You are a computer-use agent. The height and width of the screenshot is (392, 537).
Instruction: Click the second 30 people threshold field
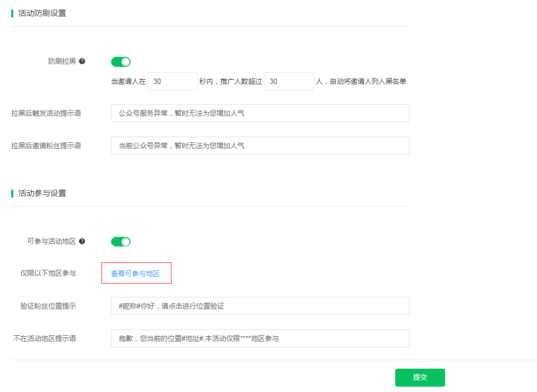288,81
